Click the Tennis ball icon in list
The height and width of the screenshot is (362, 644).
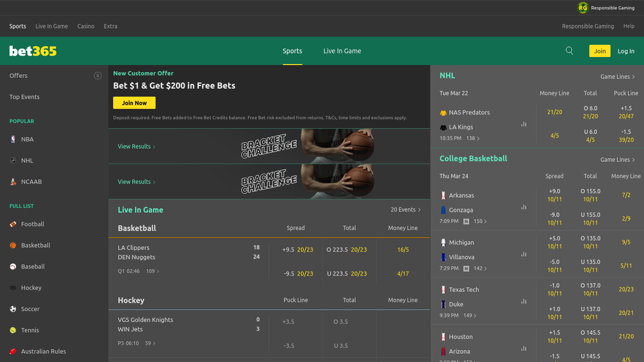click(x=13, y=330)
